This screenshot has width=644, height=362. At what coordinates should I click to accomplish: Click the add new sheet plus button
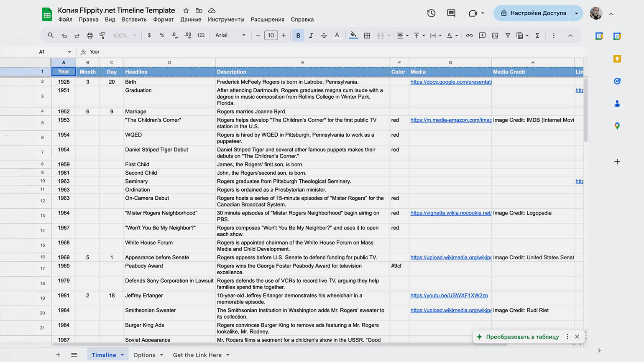pos(58,355)
